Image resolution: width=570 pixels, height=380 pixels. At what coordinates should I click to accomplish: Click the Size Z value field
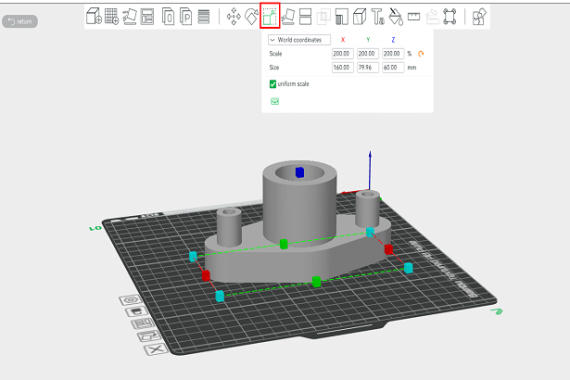tap(393, 68)
